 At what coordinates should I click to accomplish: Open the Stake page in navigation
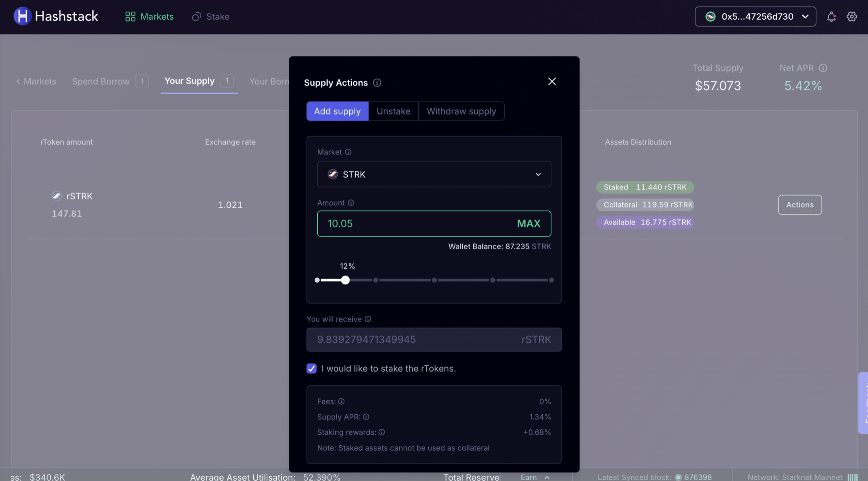[211, 16]
